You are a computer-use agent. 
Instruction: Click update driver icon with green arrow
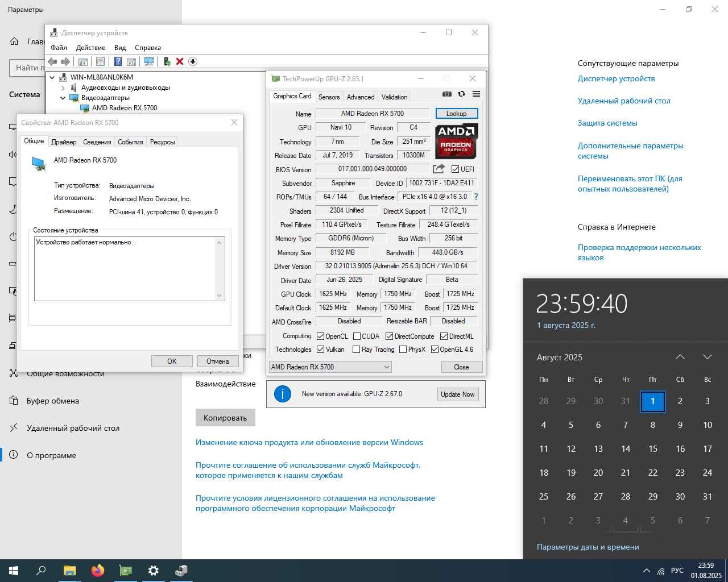pos(167,61)
